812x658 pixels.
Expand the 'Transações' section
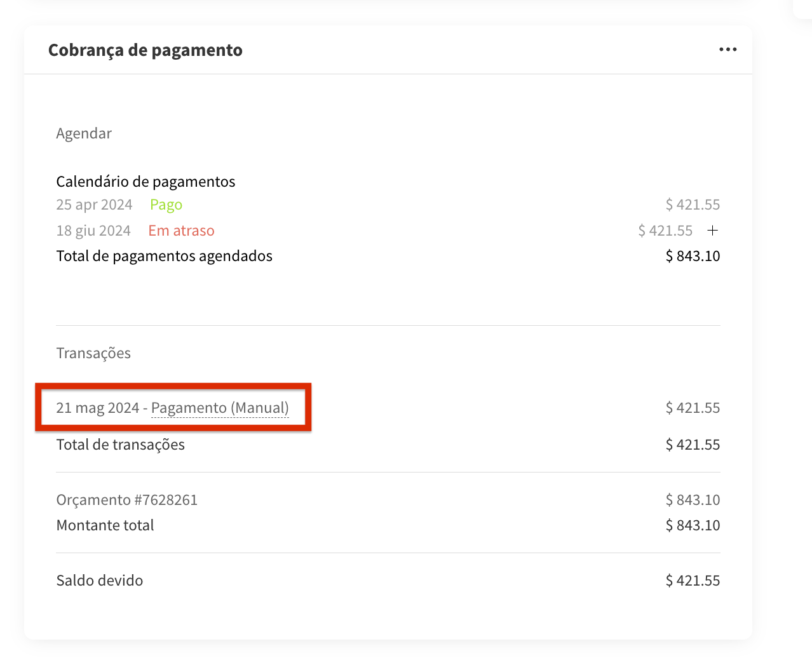pos(93,353)
